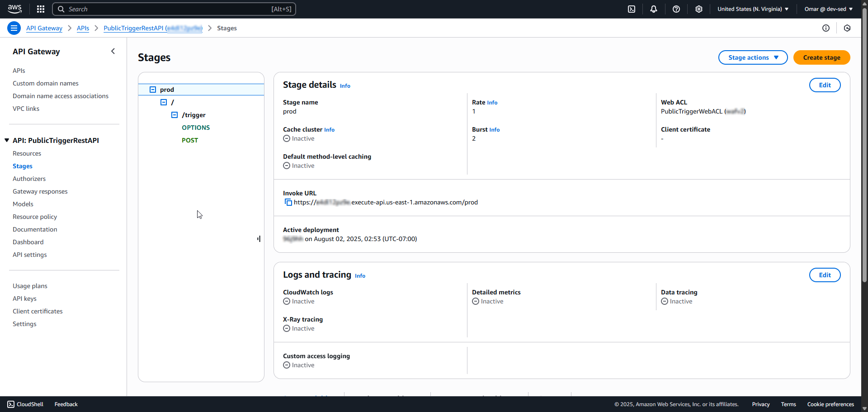
Task: Open Models in the sidebar
Action: [x=23, y=204]
